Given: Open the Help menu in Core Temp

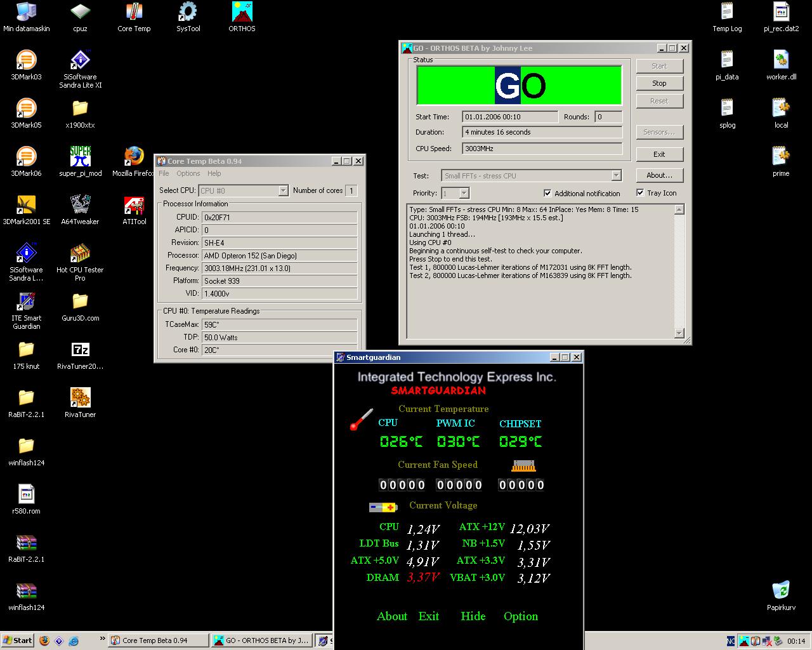Looking at the screenshot, I should [214, 173].
